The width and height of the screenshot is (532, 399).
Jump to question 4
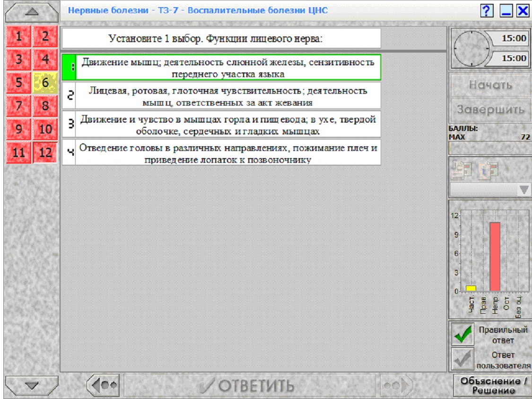click(x=45, y=59)
